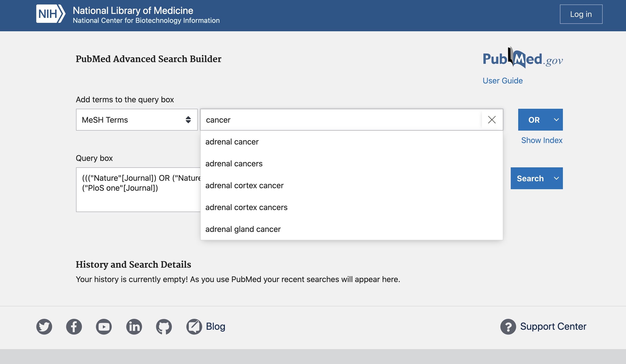The height and width of the screenshot is (364, 626).
Task: Expand the OR operator dropdown arrow
Action: 556,120
